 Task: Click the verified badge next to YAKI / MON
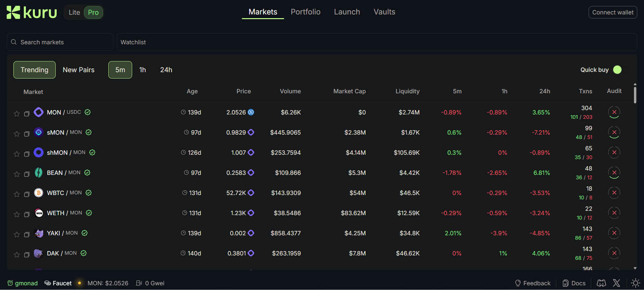click(x=85, y=233)
